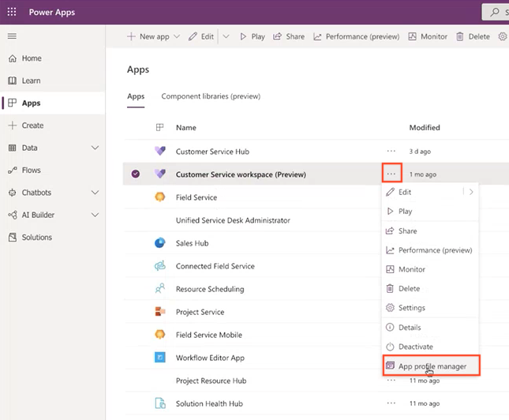Screen dimensions: 509x420
Task: Open the Create page
Action: point(32,126)
